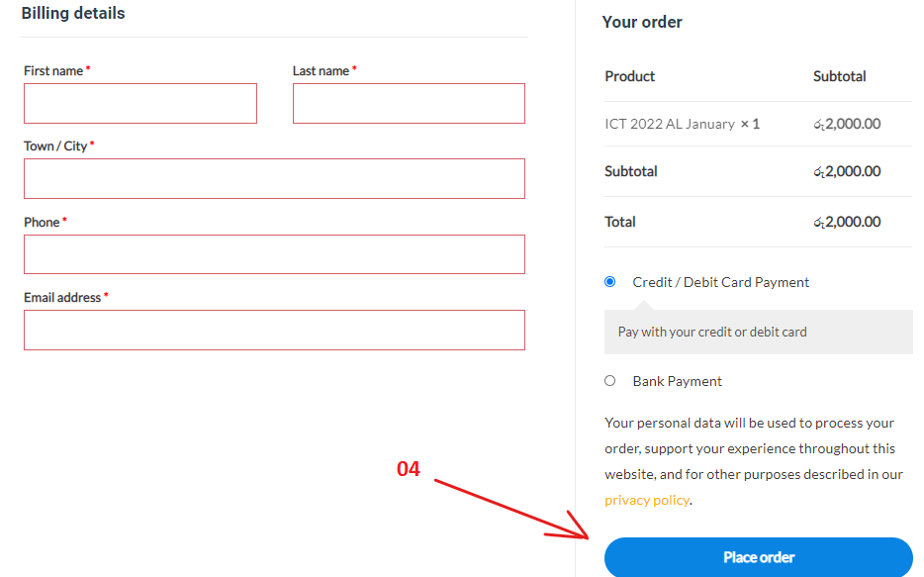Select Credit / Debit Card Payment radio button

click(610, 282)
